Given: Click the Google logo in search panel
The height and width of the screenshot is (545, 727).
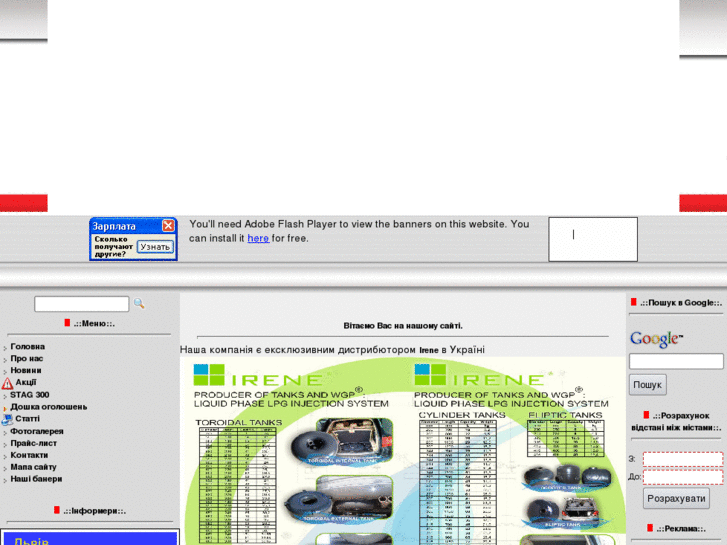Looking at the screenshot, I should coord(656,339).
